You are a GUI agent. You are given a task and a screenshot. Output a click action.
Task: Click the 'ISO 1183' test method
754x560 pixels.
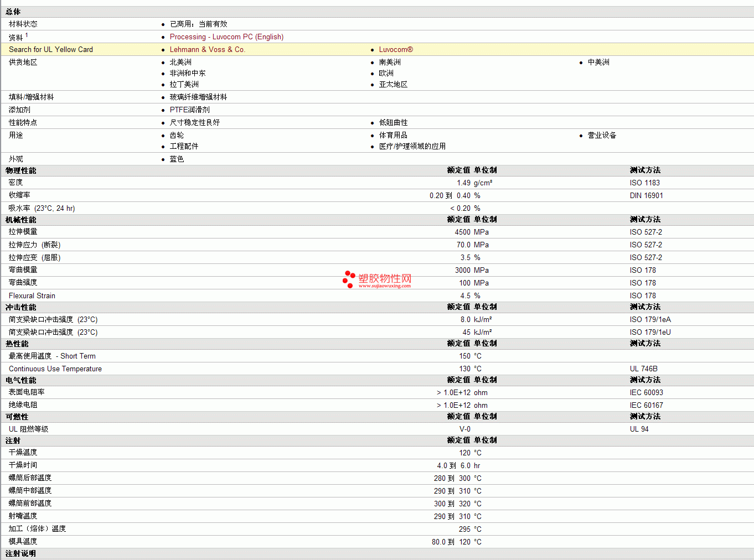click(645, 183)
